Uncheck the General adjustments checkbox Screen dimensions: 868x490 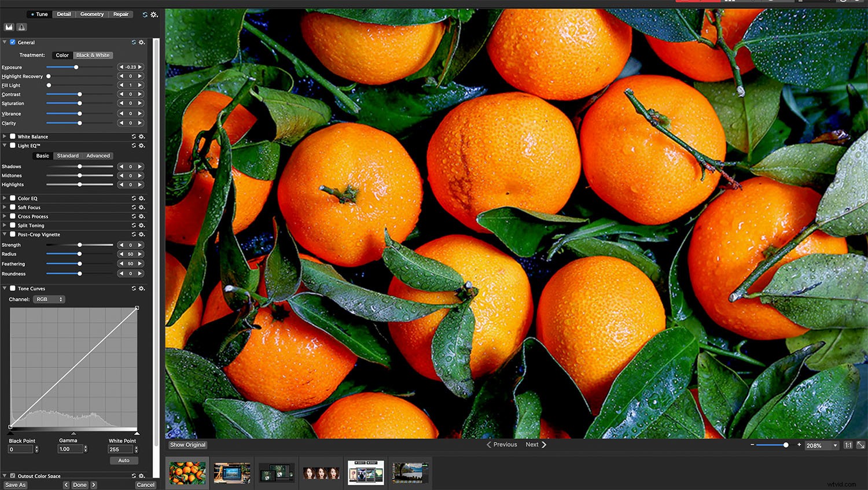coord(12,42)
